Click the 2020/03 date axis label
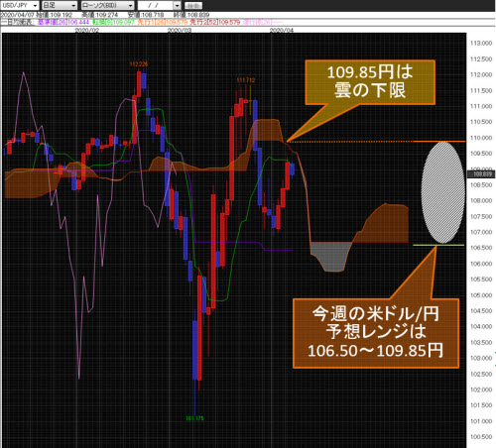This screenshot has height=448, width=496. pos(180,30)
